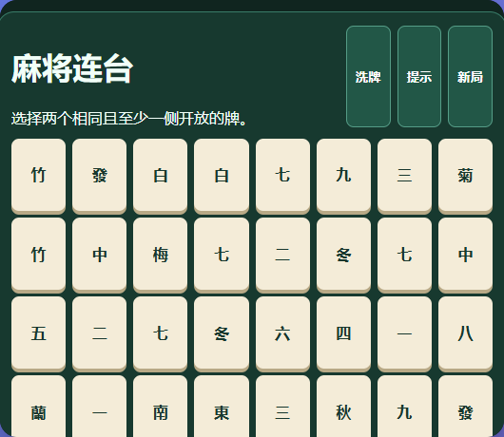
Task: Tap the 二 tile between 七 and 冬
Action: point(282,255)
